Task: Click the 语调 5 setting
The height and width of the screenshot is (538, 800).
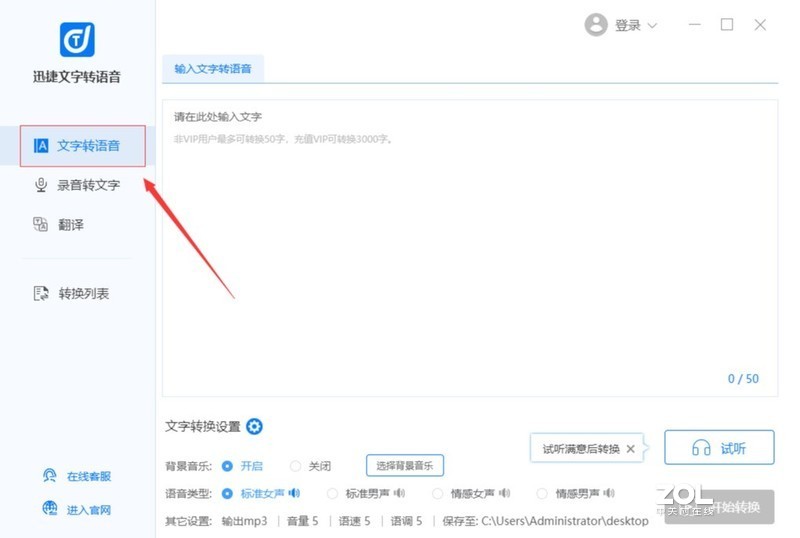Action: (407, 521)
